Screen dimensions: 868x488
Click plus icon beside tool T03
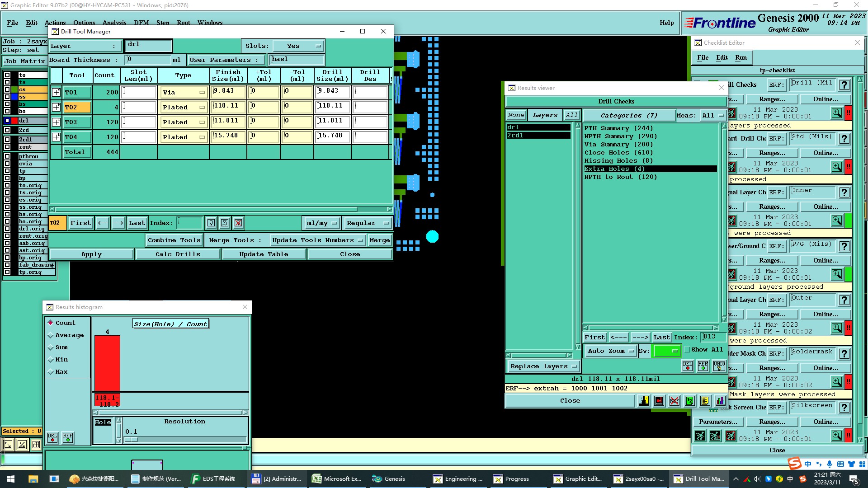point(56,122)
